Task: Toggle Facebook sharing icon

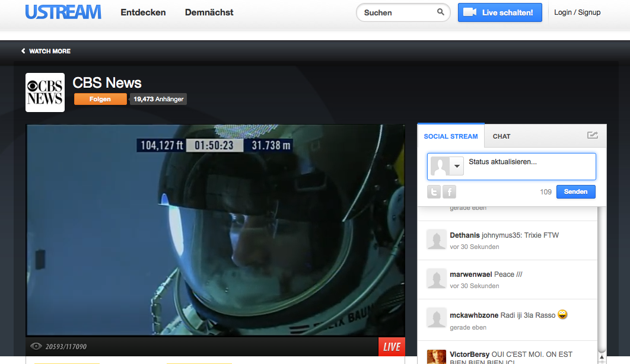Action: tap(449, 192)
